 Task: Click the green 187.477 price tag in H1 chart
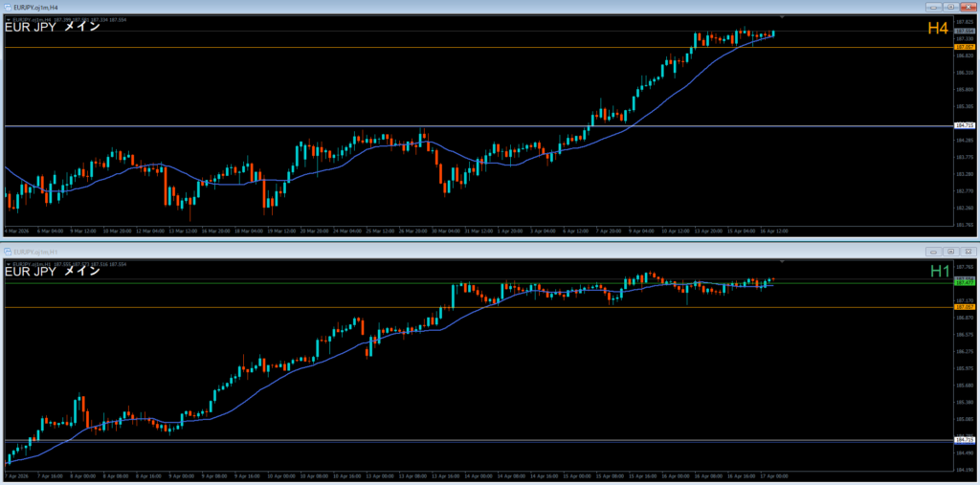coord(964,282)
